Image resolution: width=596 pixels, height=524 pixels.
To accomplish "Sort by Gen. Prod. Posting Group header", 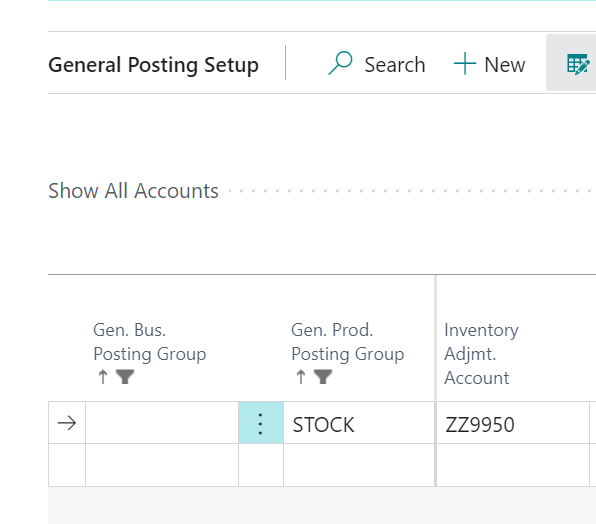I will (x=347, y=342).
